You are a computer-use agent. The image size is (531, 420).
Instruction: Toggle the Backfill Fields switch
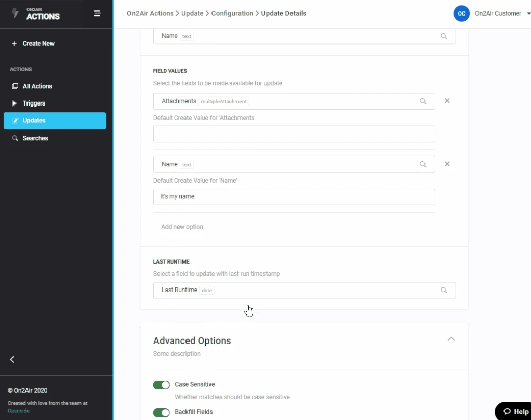(162, 412)
